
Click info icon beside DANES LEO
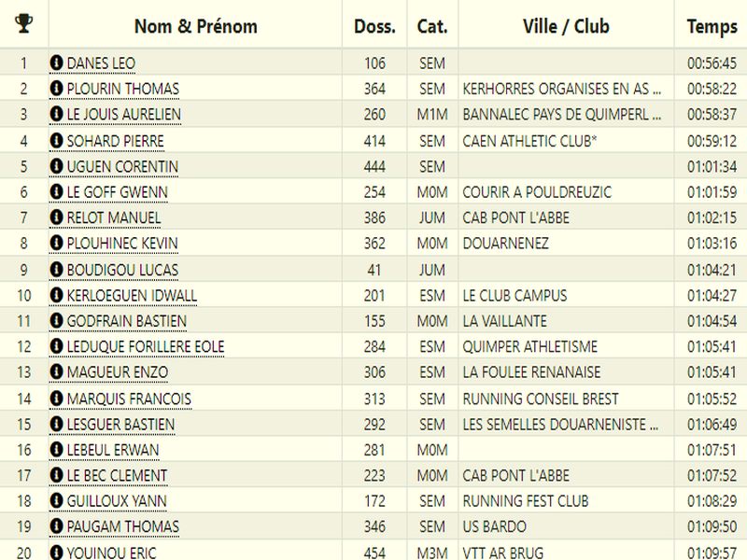pyautogui.click(x=56, y=63)
